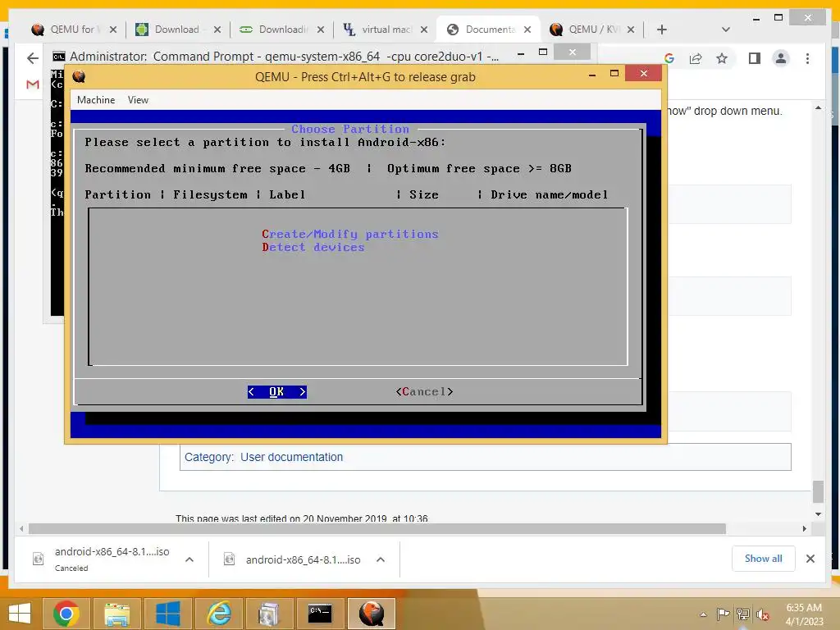Close the Download tab
Viewport: 840px width, 630px height.
(x=217, y=30)
